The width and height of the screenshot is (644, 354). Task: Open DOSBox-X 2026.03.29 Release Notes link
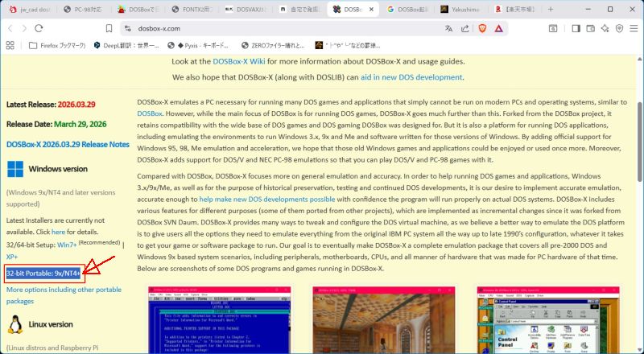coord(68,145)
